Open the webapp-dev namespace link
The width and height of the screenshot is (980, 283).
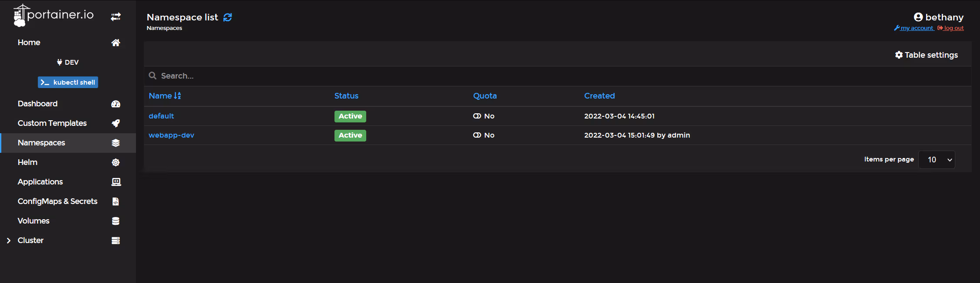(171, 135)
